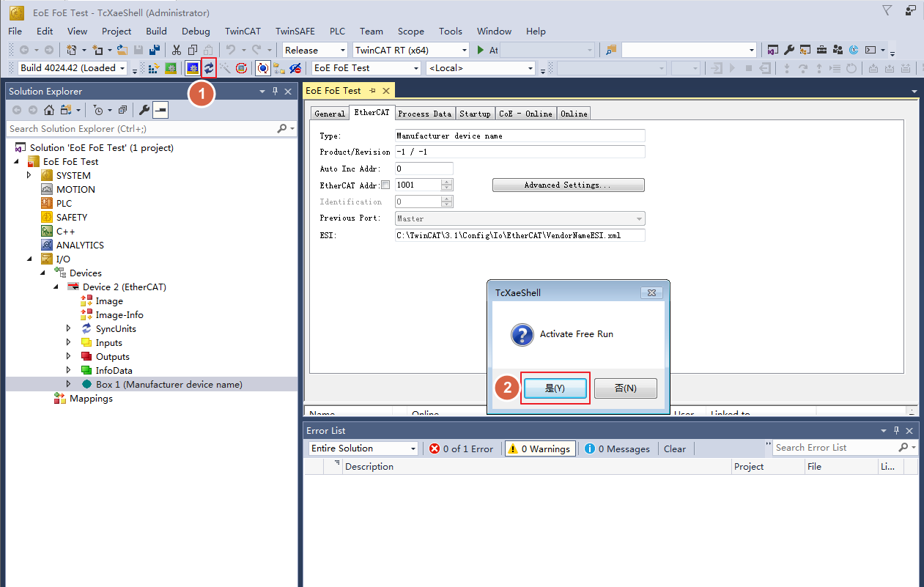Click the Search Error List field
This screenshot has height=587, width=924.
click(x=835, y=447)
